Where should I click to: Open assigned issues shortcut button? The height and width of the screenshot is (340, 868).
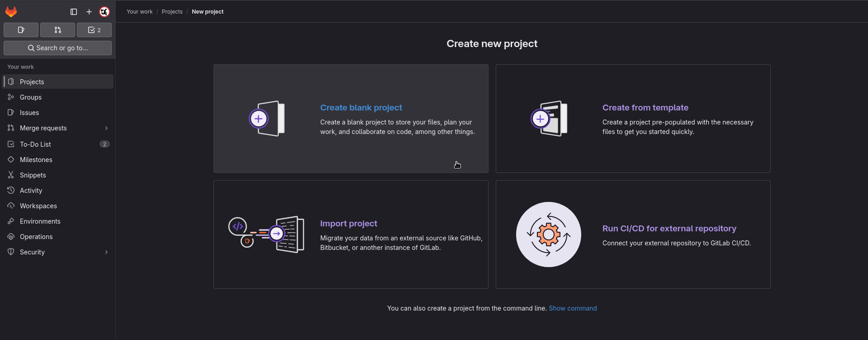[x=21, y=30]
